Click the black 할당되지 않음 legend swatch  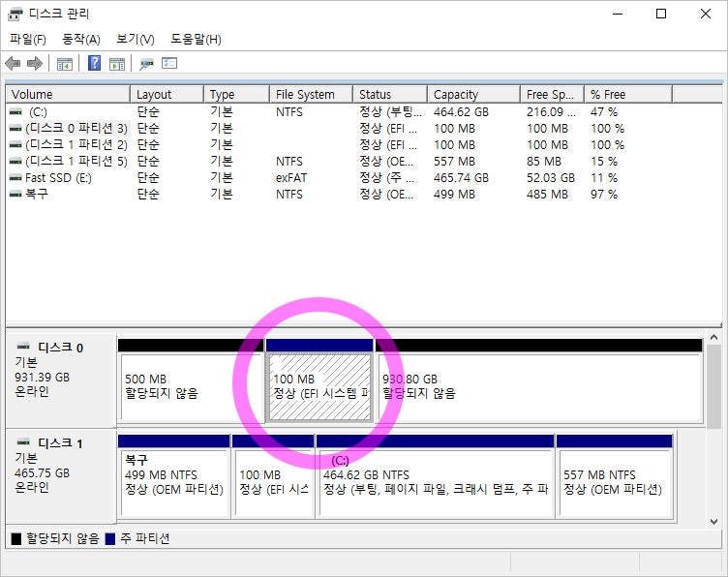click(x=16, y=538)
